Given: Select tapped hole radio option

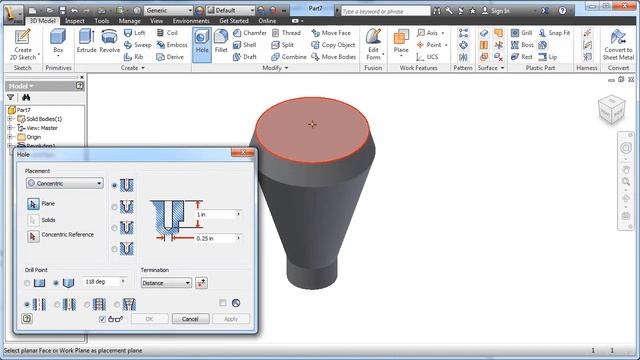Looking at the screenshot, I should (x=87, y=304).
